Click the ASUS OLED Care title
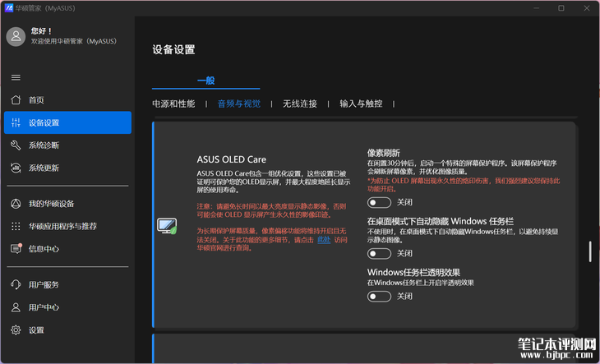This screenshot has height=364, width=600. tap(232, 159)
